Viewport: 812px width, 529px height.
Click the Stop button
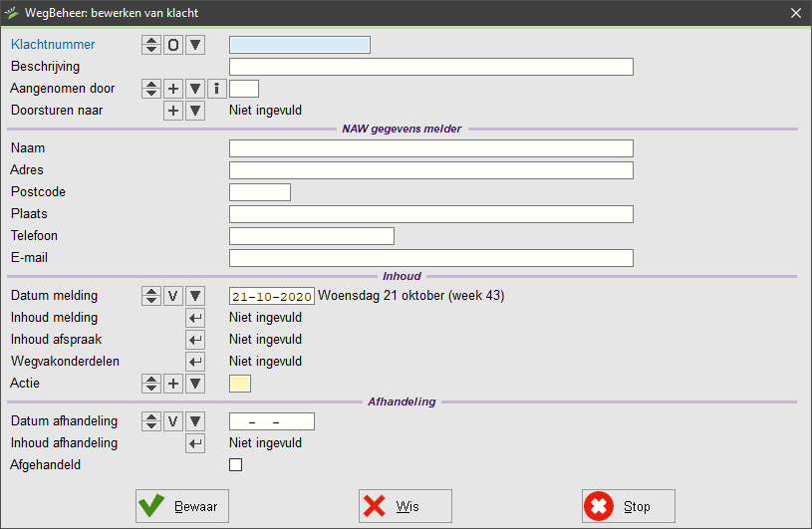click(629, 506)
